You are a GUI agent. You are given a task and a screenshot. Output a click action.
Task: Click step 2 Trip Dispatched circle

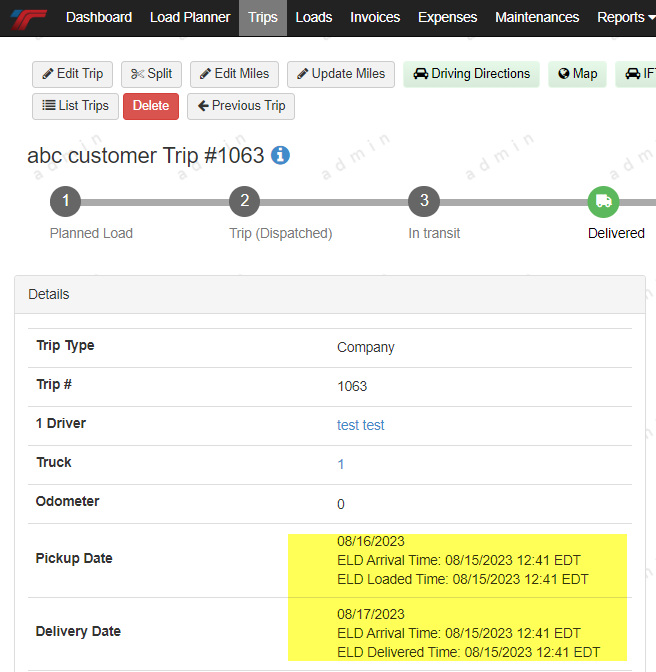(244, 201)
